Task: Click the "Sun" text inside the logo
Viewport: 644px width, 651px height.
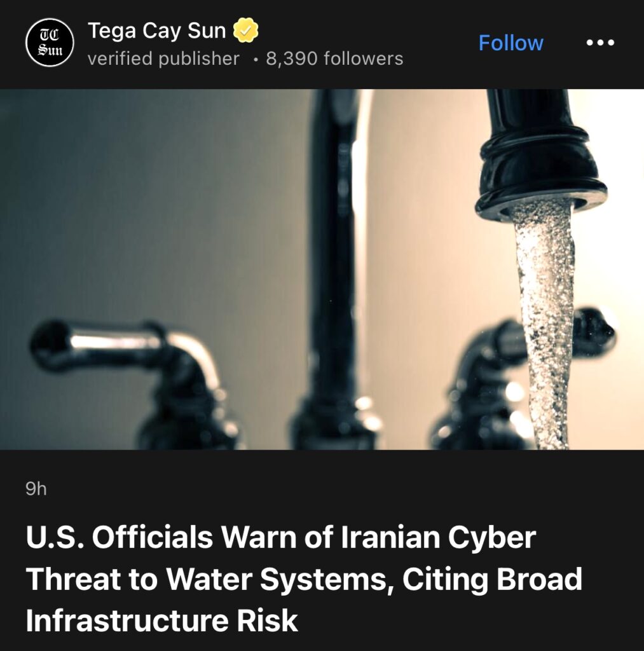Action: point(50,50)
